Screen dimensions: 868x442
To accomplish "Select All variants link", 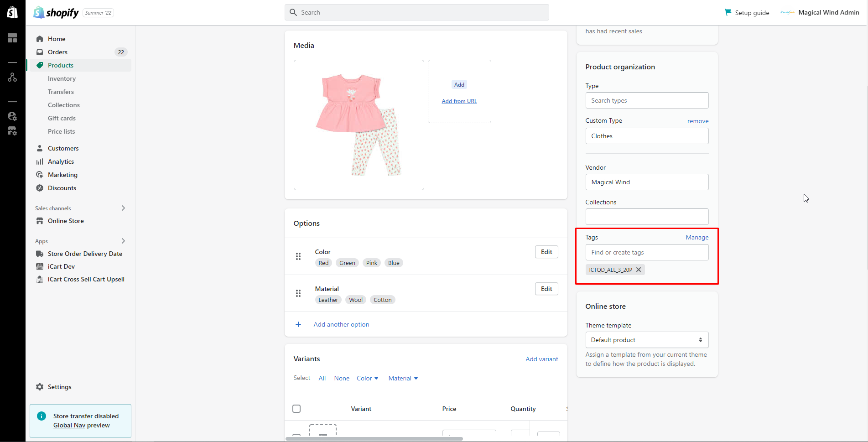I will coord(322,378).
